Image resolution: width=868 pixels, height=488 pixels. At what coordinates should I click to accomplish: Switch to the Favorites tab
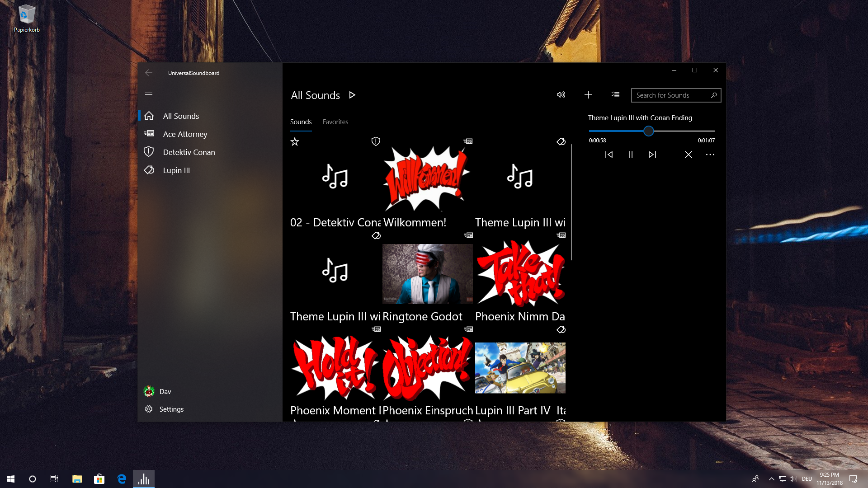(x=335, y=122)
